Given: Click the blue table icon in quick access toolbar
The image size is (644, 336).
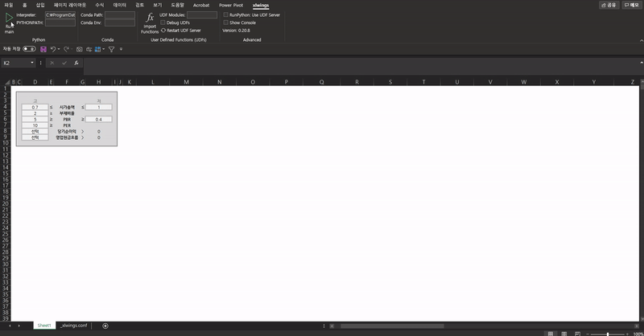Looking at the screenshot, I should click(97, 49).
